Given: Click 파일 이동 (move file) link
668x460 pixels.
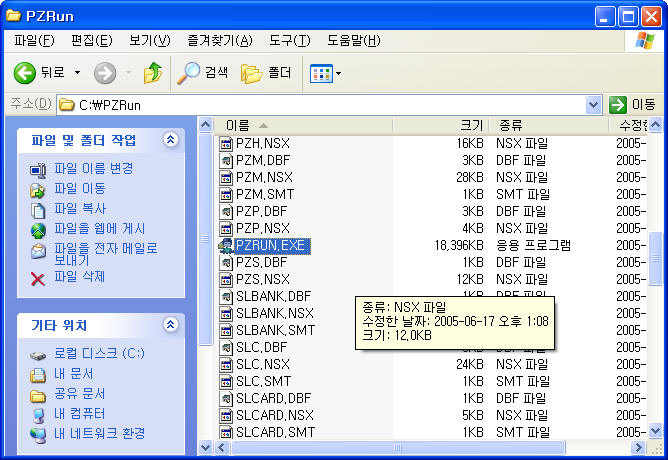Looking at the screenshot, I should (79, 189).
